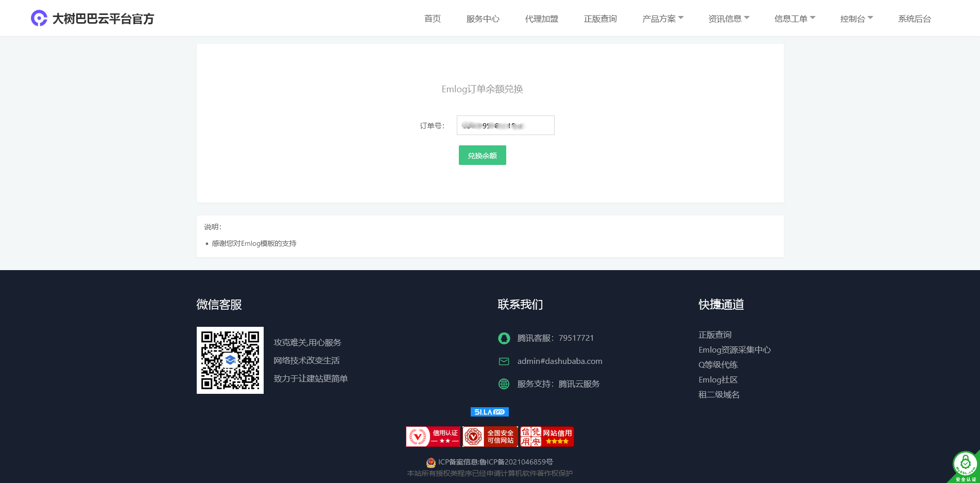The height and width of the screenshot is (483, 980).
Task: Open the 首页 menu item
Action: click(x=433, y=19)
